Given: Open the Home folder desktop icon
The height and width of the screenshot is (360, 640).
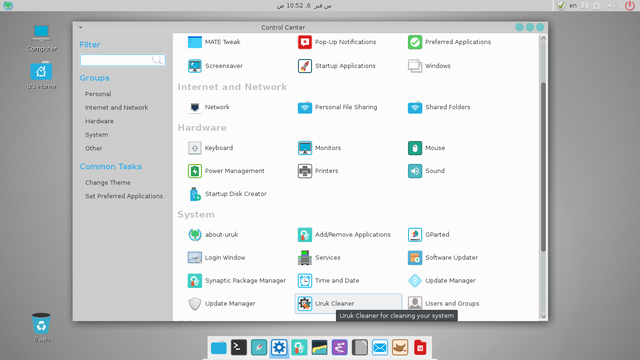Looking at the screenshot, I should 41,76.
